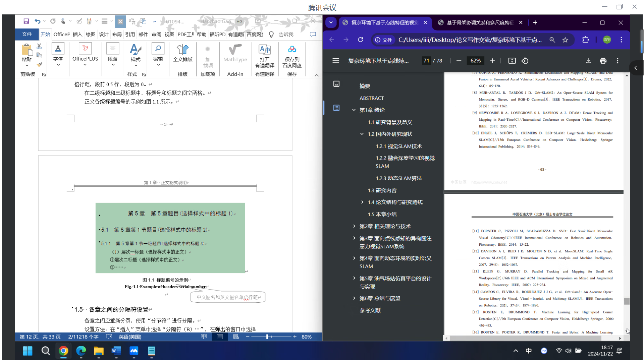Image resolution: width=644 pixels, height=362 pixels.
Task: Open the 样式 styles dropdown
Action: 136,65
